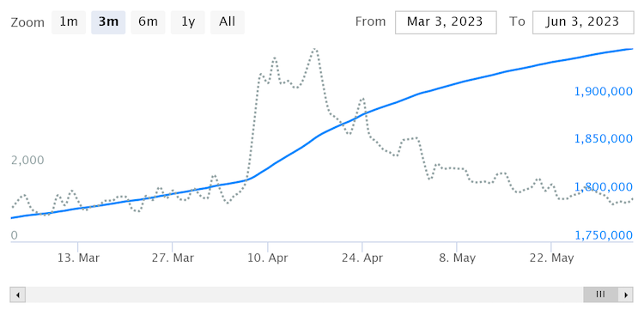
Task: Edit the To date Jun 3, 2023
Action: coord(583,22)
